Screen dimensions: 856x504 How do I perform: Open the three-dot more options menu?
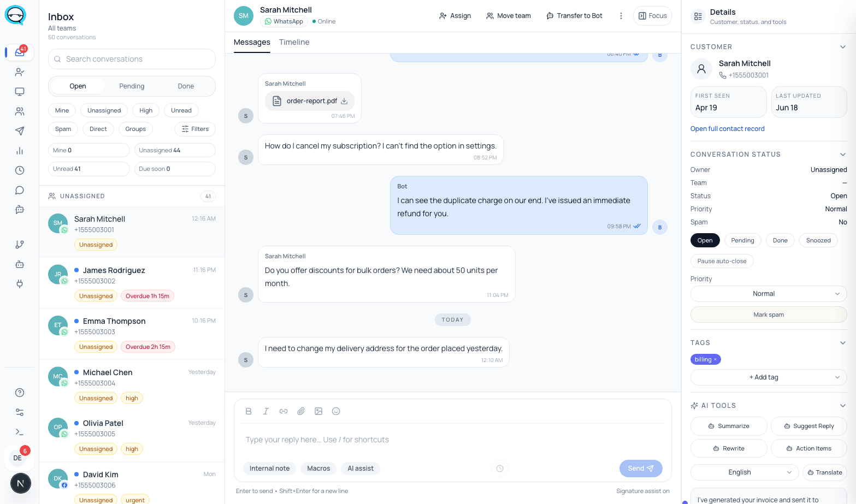[x=621, y=16]
